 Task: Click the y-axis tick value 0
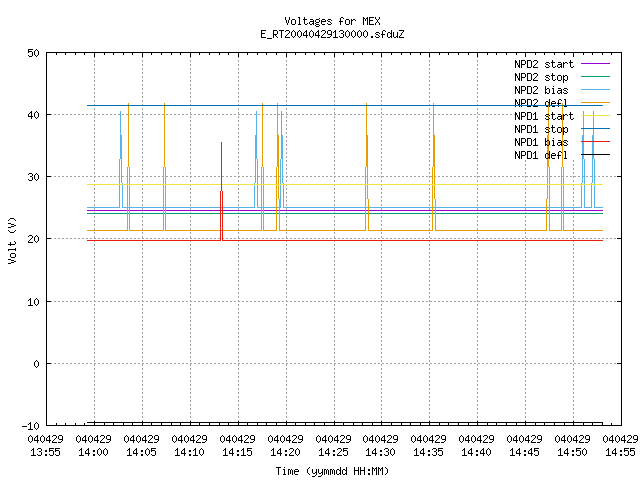click(37, 364)
